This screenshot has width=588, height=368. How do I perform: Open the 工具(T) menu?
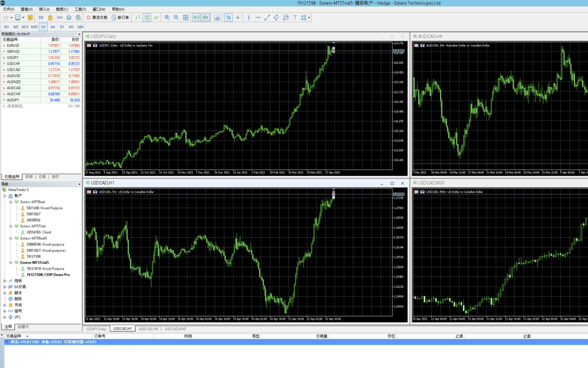click(x=80, y=9)
